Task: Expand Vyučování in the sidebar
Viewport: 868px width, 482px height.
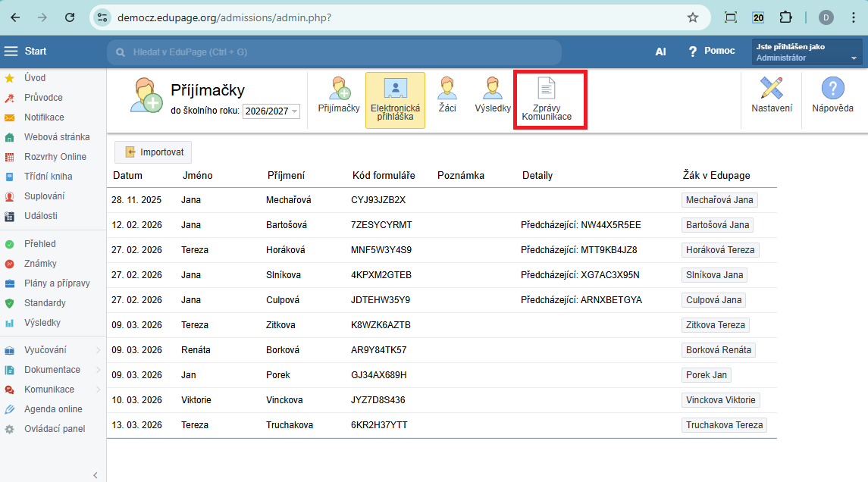Action: point(45,350)
